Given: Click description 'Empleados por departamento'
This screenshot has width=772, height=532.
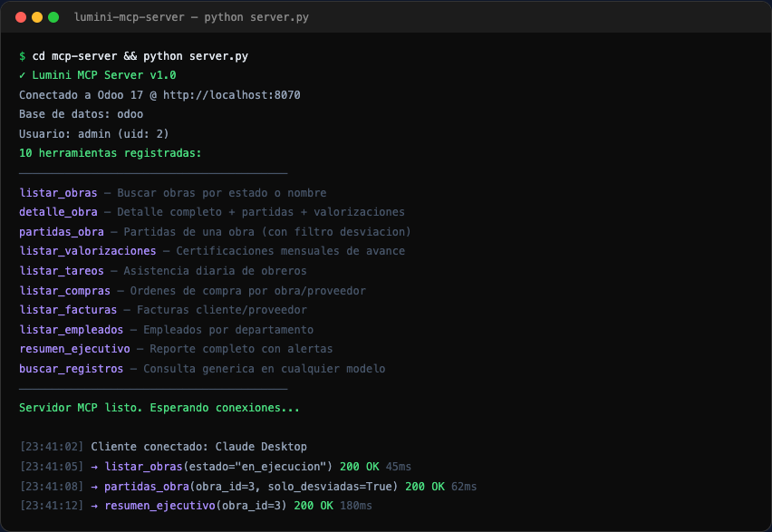Looking at the screenshot, I should pyautogui.click(x=228, y=330).
